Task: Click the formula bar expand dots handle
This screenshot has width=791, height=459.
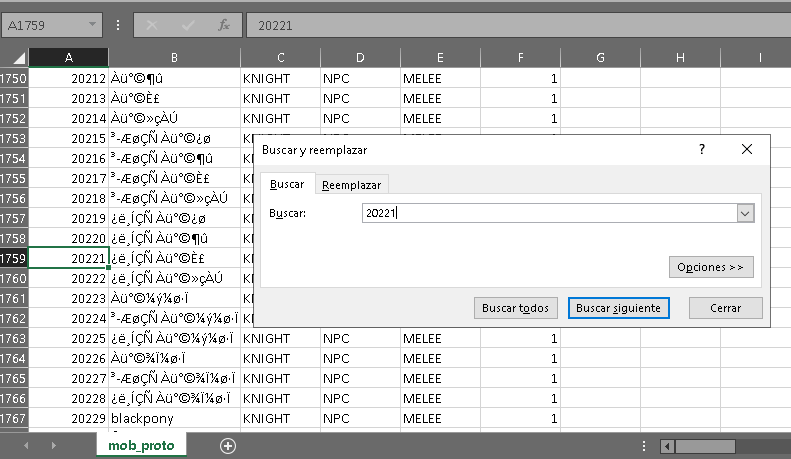Action: tap(118, 25)
